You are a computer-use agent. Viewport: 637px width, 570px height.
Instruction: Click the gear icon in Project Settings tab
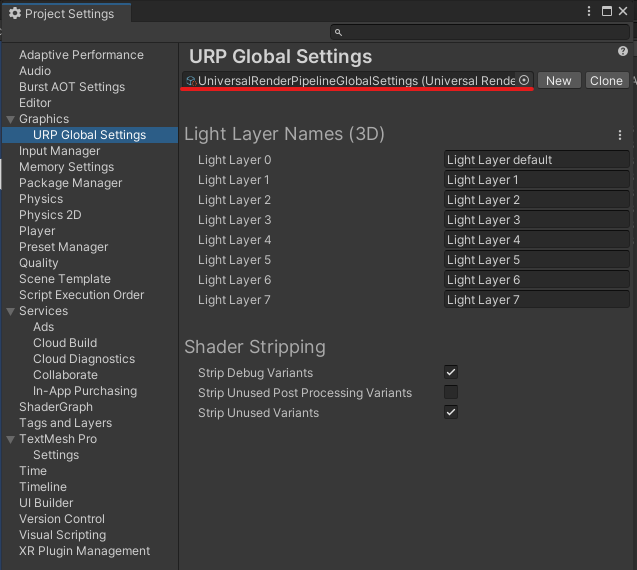tap(15, 13)
